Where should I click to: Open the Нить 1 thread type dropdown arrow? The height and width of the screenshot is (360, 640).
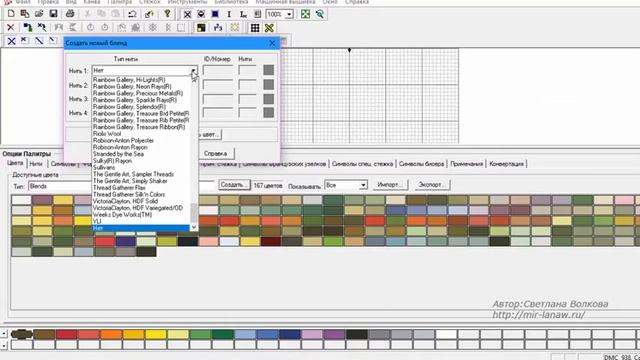(x=193, y=71)
